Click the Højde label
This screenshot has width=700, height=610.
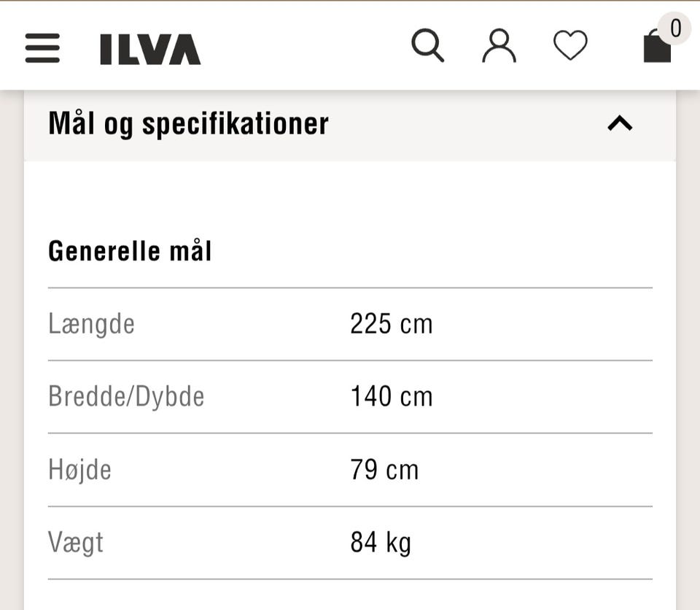[79, 470]
